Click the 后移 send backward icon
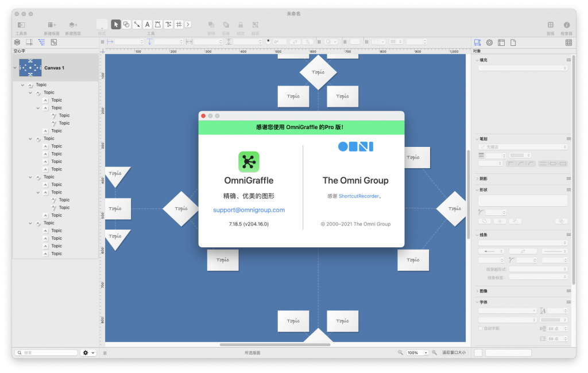The width and height of the screenshot is (588, 373). (x=226, y=25)
